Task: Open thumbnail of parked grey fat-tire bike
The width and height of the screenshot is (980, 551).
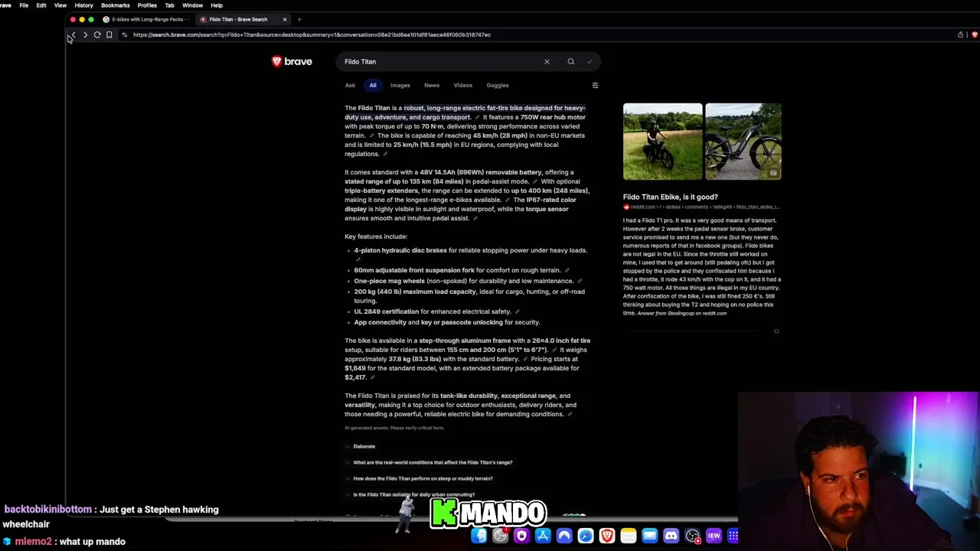Action: (x=743, y=142)
